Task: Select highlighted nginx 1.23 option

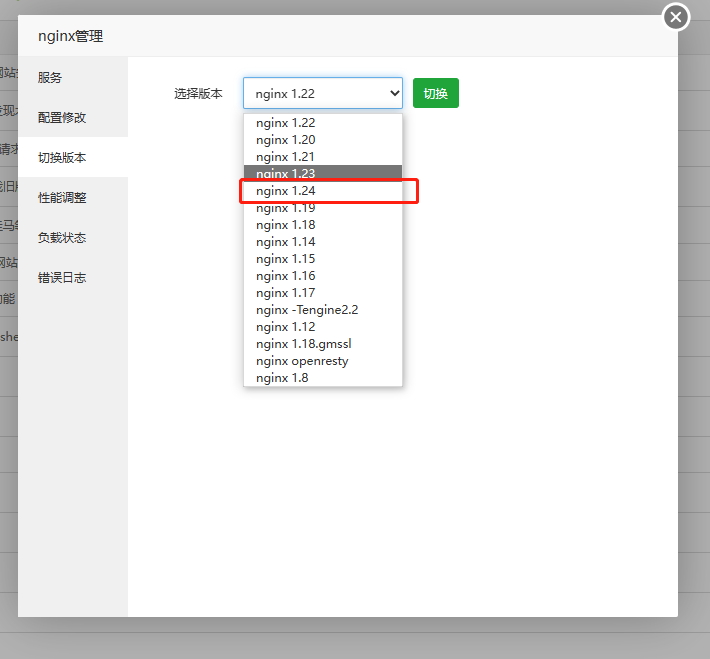Action: pyautogui.click(x=323, y=173)
